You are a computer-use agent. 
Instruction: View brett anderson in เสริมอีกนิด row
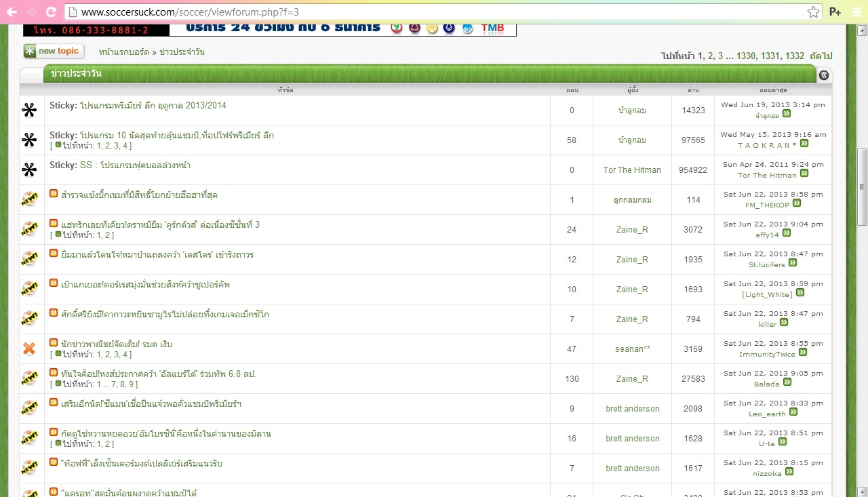(x=632, y=409)
